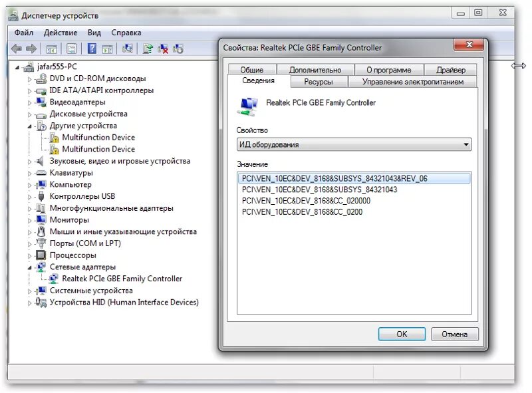Switch to the О программе tab

click(389, 70)
